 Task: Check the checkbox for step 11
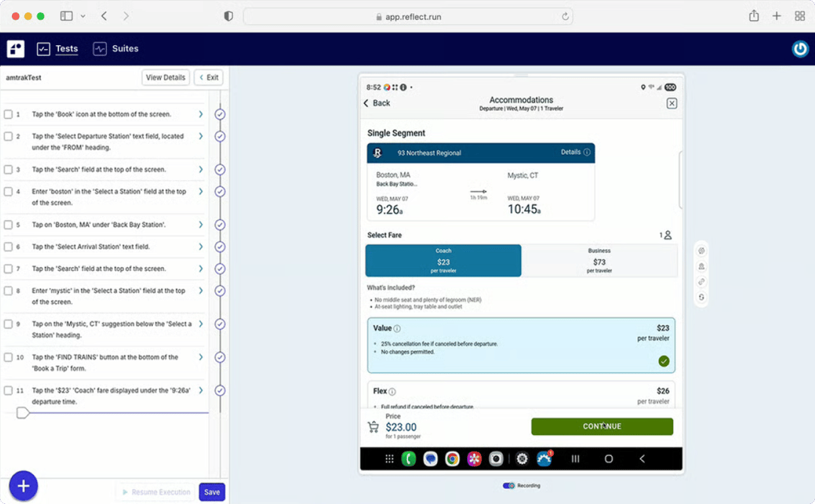click(x=9, y=390)
